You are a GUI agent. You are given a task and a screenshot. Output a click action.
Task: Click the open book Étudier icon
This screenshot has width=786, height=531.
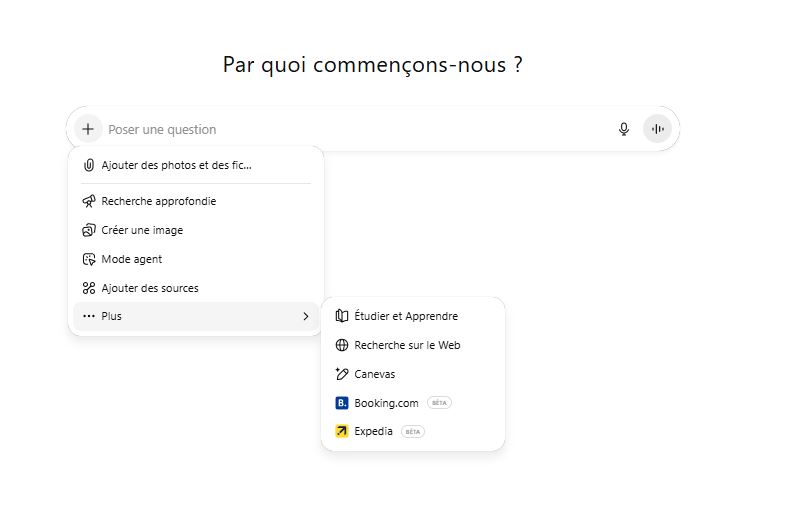(x=342, y=316)
